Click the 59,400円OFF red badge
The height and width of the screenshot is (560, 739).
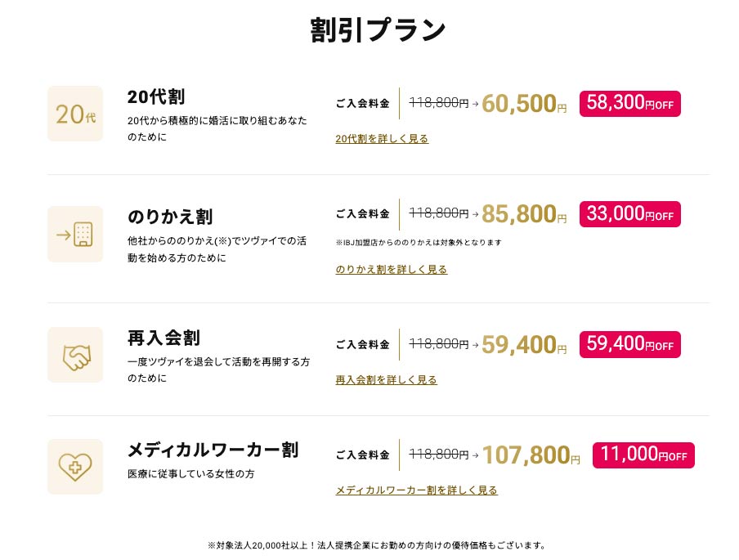[629, 344]
